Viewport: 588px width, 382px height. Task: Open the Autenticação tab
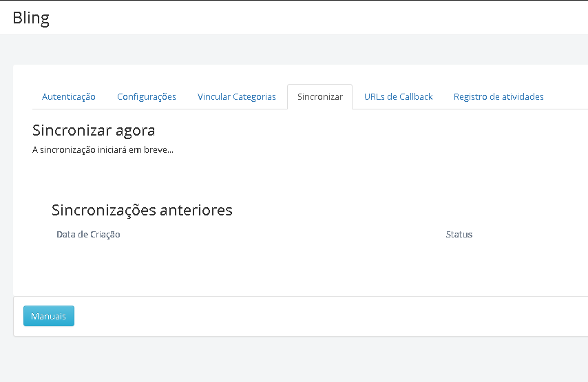(69, 97)
